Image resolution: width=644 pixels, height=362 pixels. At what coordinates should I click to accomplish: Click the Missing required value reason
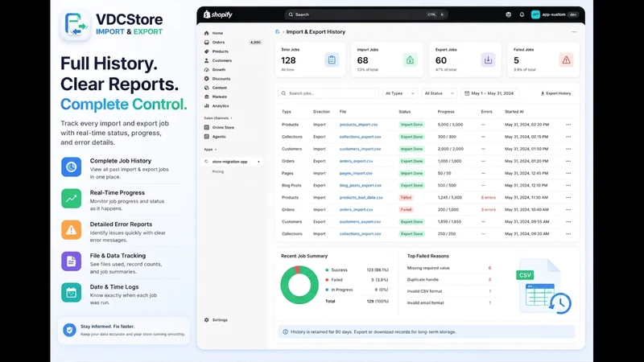(x=428, y=268)
